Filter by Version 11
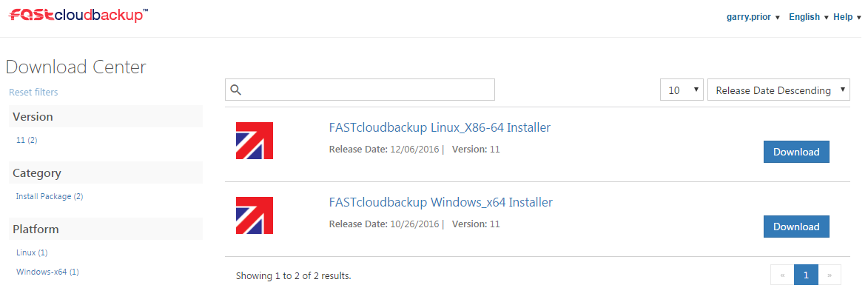 point(27,140)
